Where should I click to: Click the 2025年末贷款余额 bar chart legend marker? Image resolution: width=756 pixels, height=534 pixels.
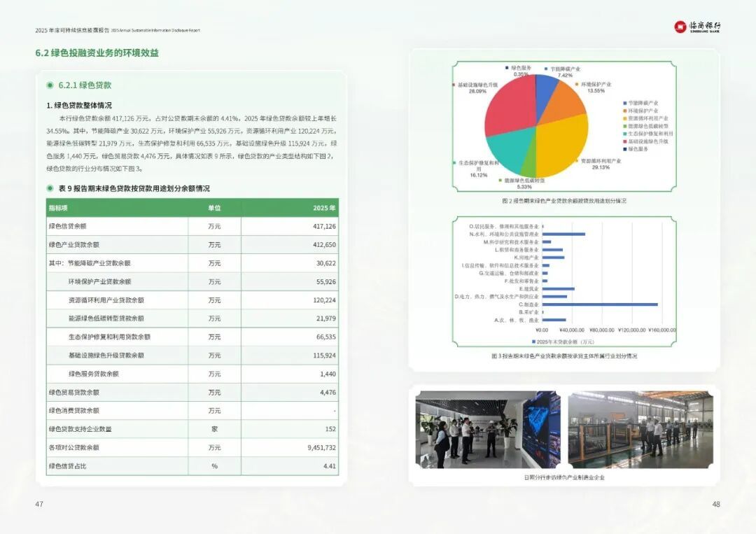point(533,342)
